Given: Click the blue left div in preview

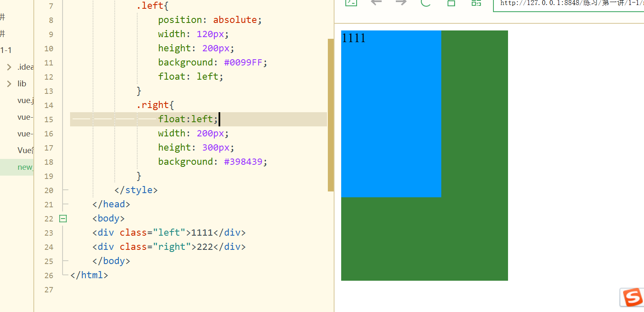Looking at the screenshot, I should pyautogui.click(x=391, y=114).
